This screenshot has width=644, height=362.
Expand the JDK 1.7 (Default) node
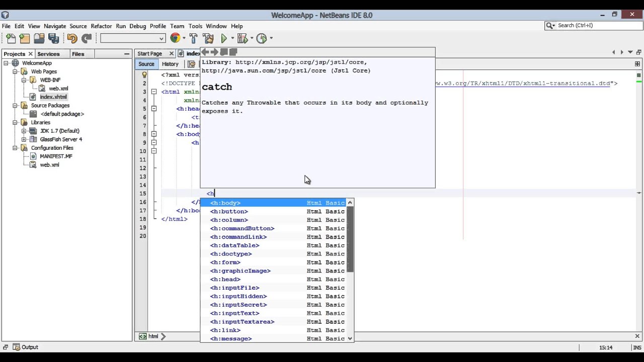(x=24, y=131)
